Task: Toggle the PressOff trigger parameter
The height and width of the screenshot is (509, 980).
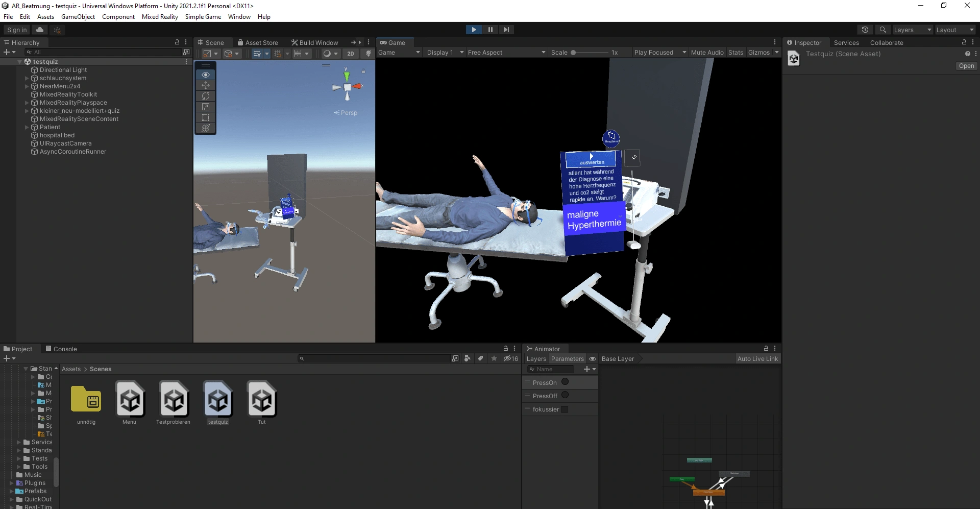Action: click(x=565, y=395)
